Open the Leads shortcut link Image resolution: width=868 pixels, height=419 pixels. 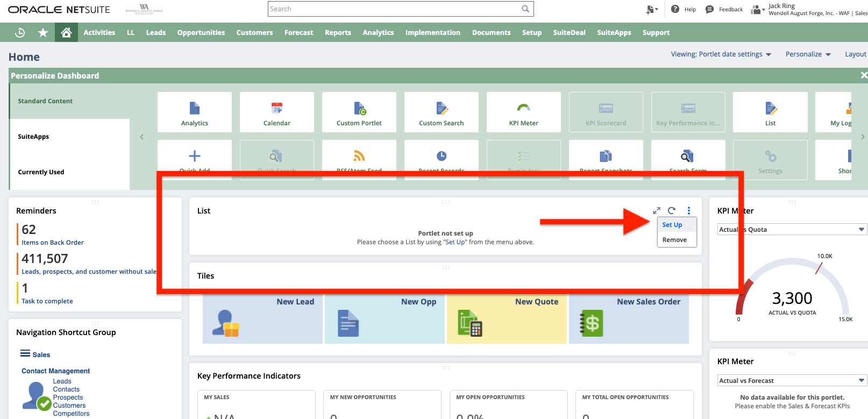tap(62, 381)
